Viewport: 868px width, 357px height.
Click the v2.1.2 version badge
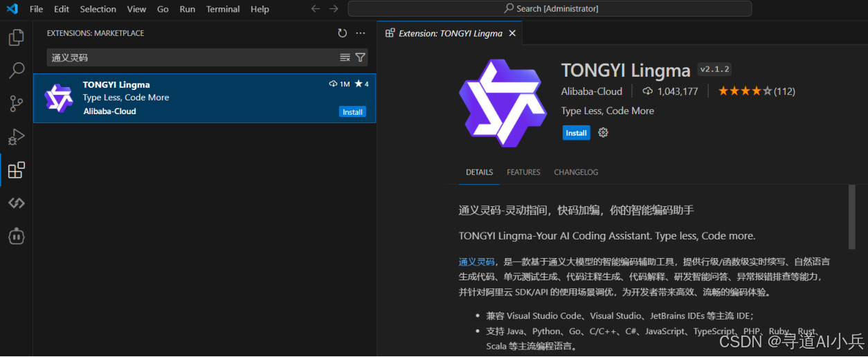coord(715,69)
